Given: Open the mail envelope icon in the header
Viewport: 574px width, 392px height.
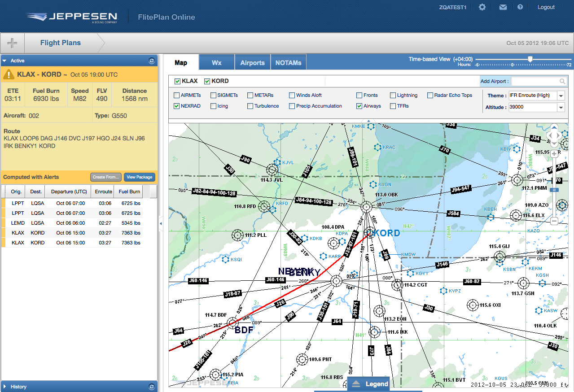Looking at the screenshot, I should (503, 7).
